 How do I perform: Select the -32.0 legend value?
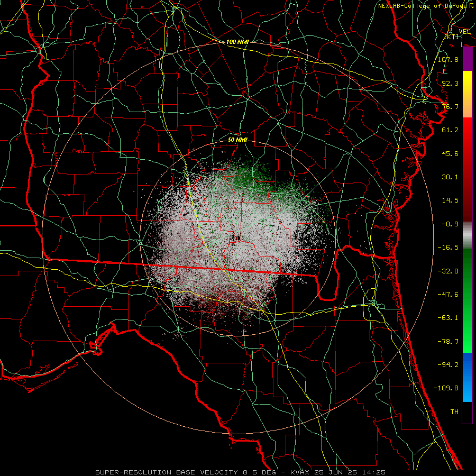pos(448,271)
